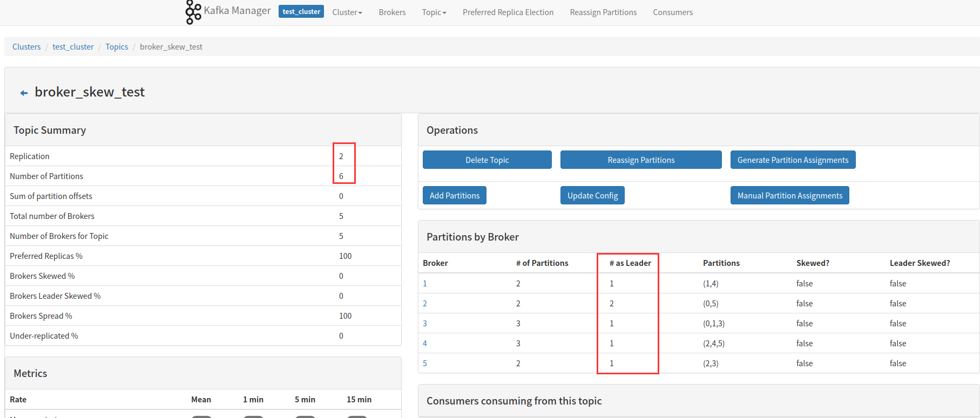Click the 5 min column header
The image size is (980, 418).
pos(305,400)
